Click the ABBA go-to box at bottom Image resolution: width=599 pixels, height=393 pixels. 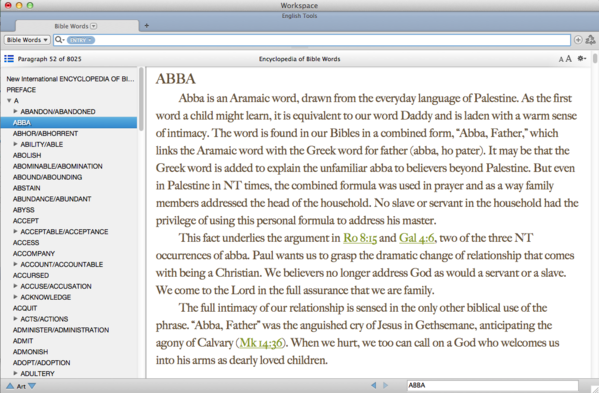tap(492, 385)
